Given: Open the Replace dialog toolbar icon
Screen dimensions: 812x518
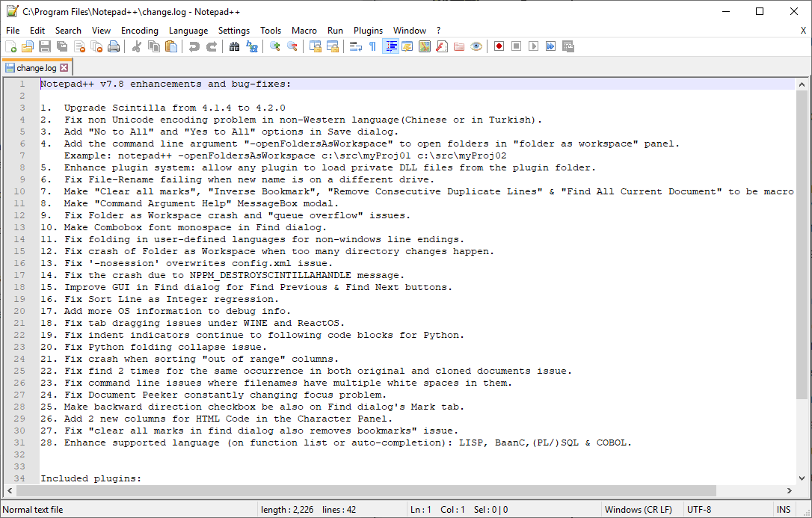Looking at the screenshot, I should 252,46.
